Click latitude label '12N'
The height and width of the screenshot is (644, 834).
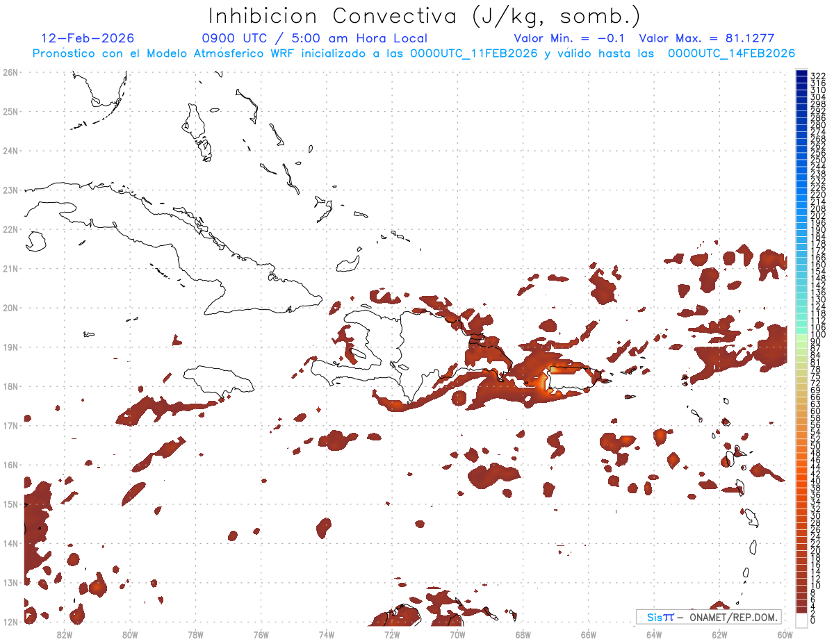tap(10, 622)
